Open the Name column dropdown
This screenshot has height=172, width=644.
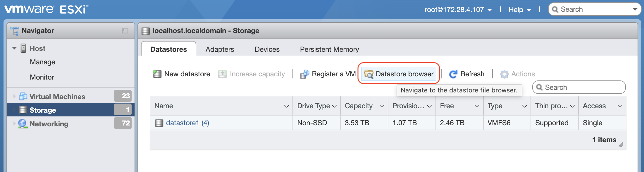(287, 106)
